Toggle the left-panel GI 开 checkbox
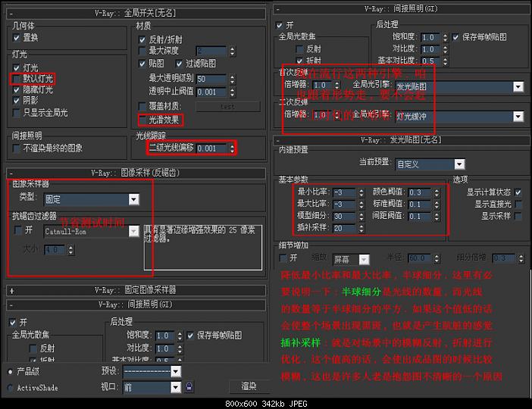The width and height of the screenshot is (532, 409). click(x=13, y=323)
